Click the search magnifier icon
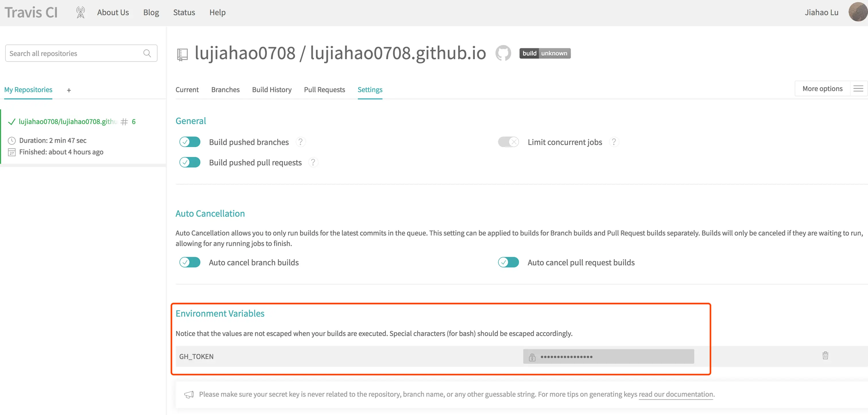Screen dimensions: 868x415 point(147,53)
